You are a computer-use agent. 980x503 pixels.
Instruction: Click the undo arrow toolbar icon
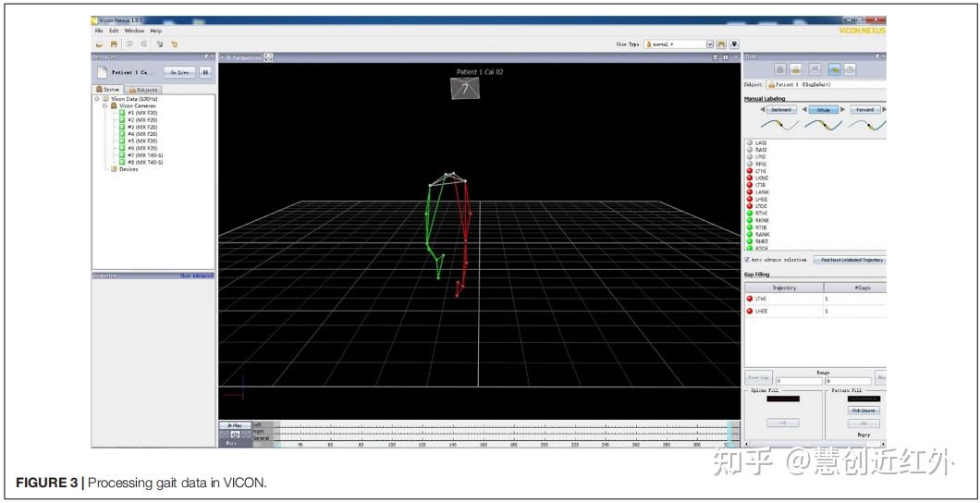130,44
